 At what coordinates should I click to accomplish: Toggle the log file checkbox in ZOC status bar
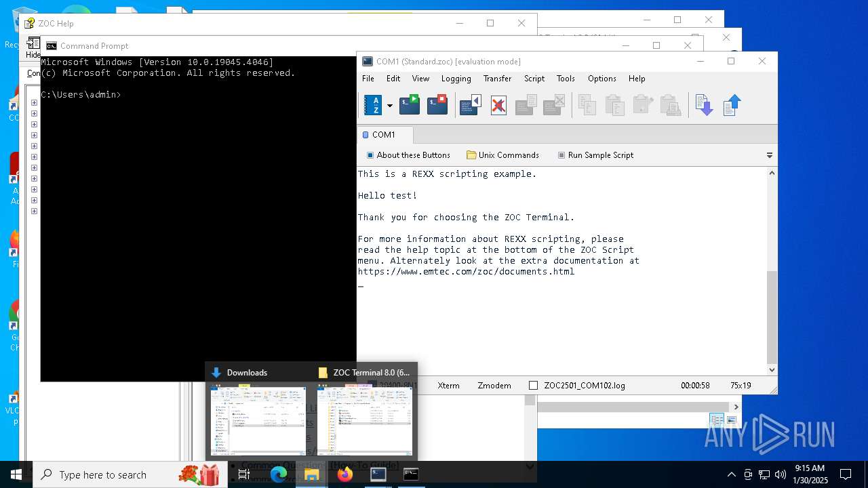[x=533, y=386]
